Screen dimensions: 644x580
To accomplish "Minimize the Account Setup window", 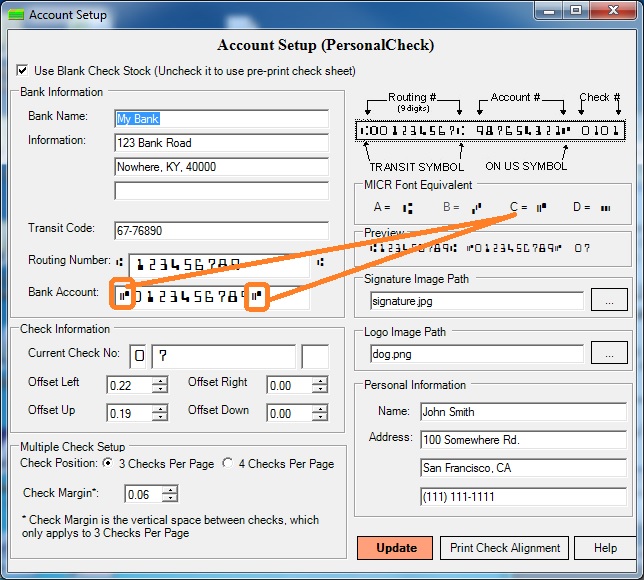I will (549, 11).
